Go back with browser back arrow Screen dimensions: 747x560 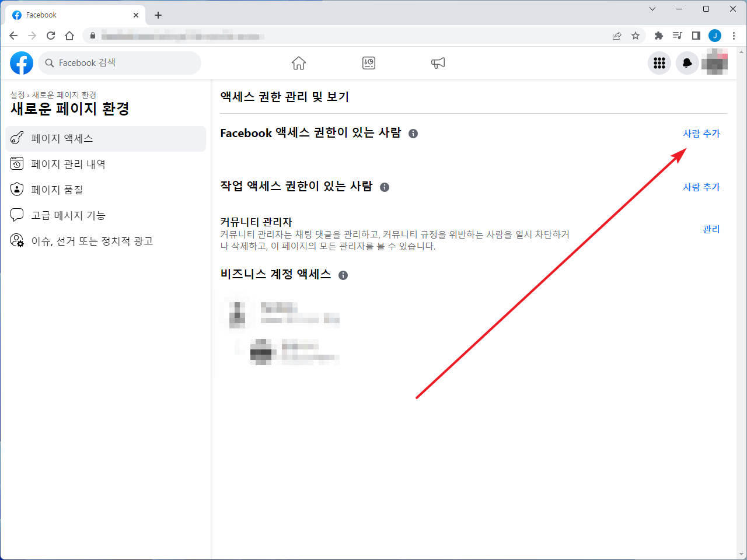click(13, 36)
